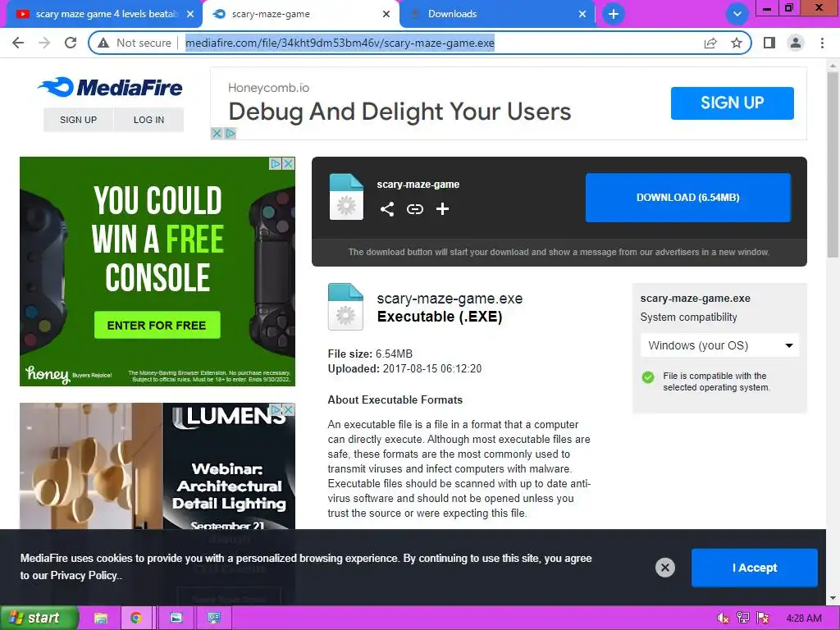840x630 pixels.
Task: Click SIGN UP under MediaFire logo
Action: tap(78, 120)
